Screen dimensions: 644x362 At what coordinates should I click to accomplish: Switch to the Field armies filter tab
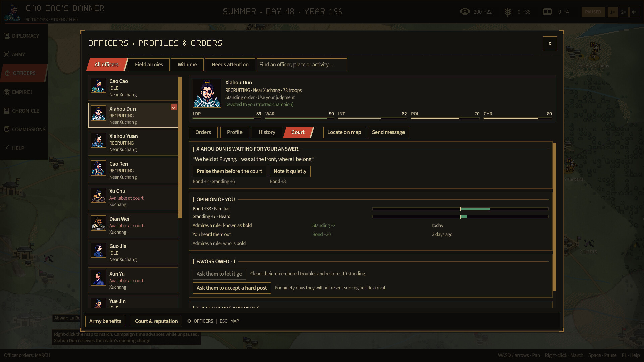[x=149, y=65]
